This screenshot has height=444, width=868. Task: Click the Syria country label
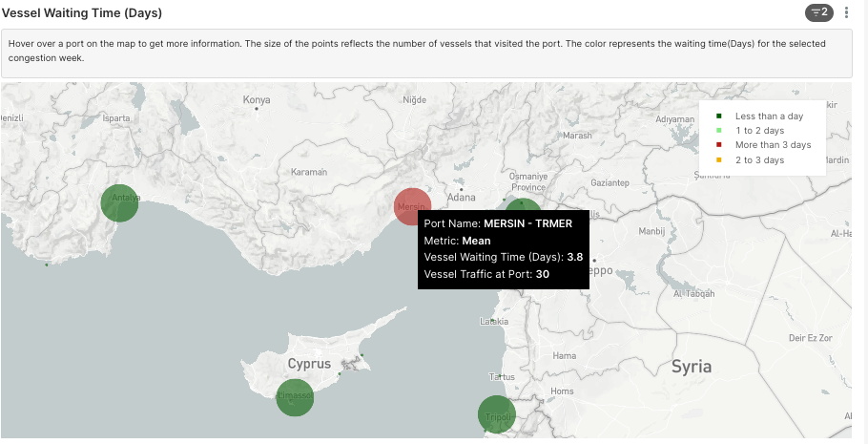point(692,367)
